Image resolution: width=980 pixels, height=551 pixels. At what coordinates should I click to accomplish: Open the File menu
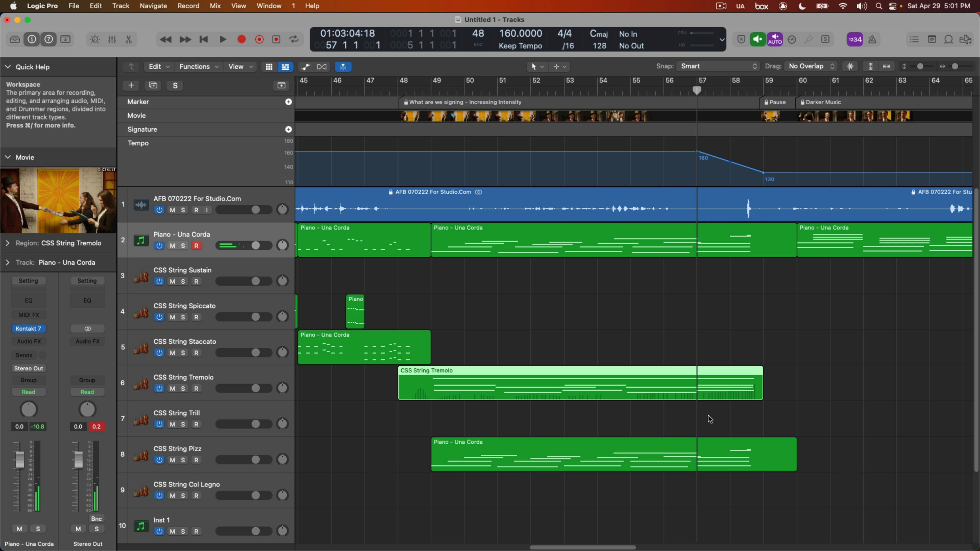[x=74, y=6]
